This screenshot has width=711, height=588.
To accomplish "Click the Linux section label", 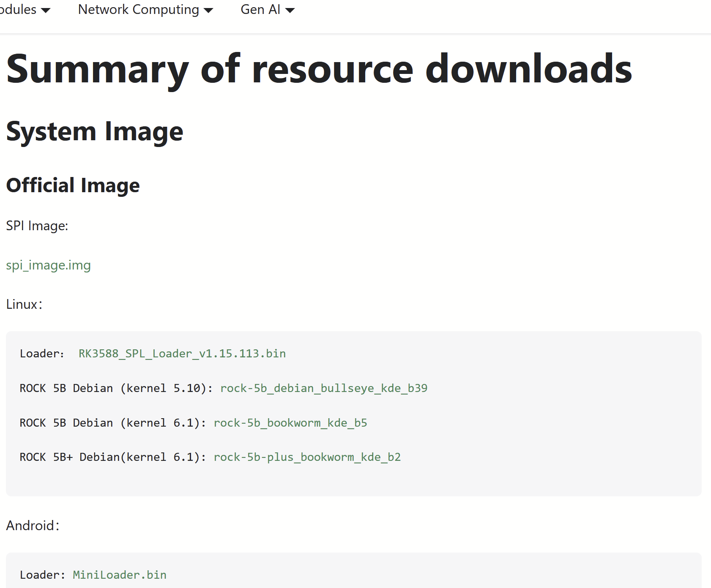I will coord(24,305).
